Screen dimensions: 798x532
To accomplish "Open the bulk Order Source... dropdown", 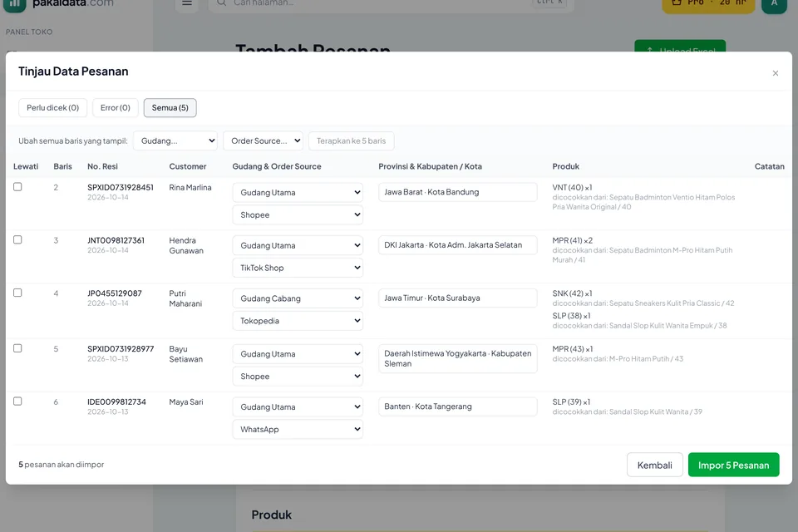I will pos(264,141).
